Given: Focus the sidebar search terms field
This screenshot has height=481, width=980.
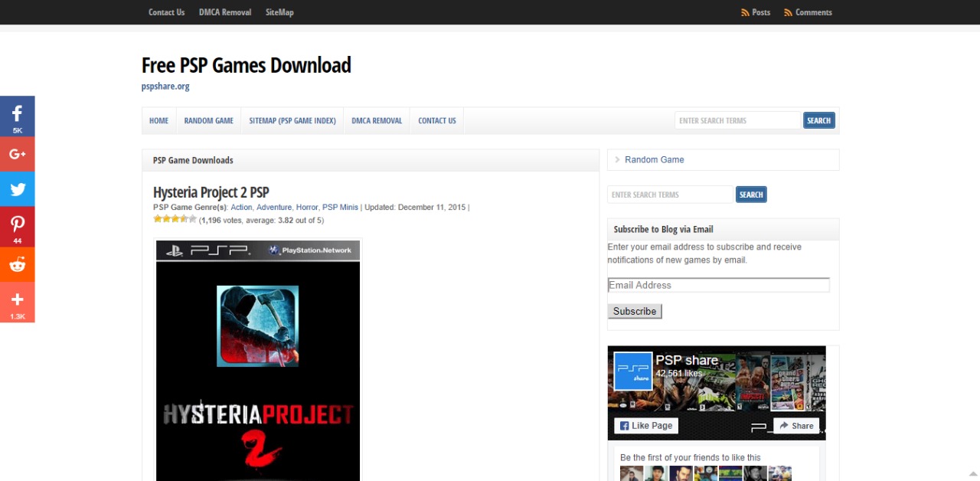Looking at the screenshot, I should pyautogui.click(x=670, y=195).
